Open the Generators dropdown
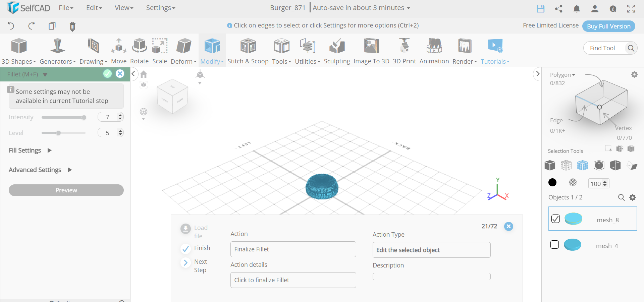644x302 pixels. tap(58, 51)
